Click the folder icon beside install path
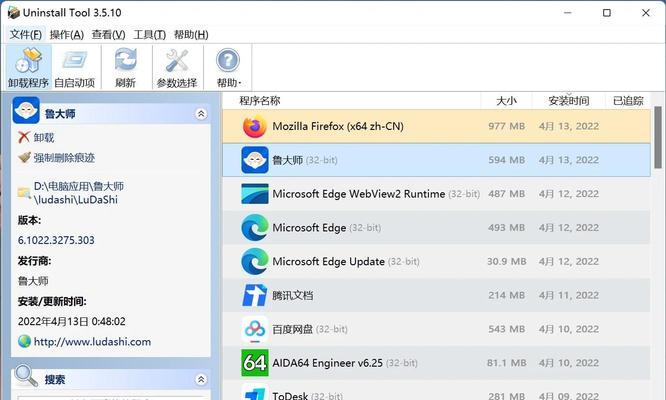Viewport: 666px width, 400px height. click(x=24, y=193)
